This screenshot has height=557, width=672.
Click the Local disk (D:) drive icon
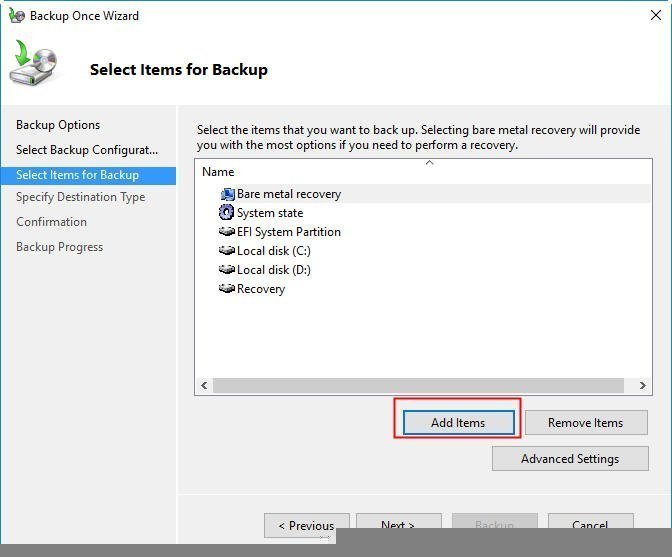tap(227, 270)
